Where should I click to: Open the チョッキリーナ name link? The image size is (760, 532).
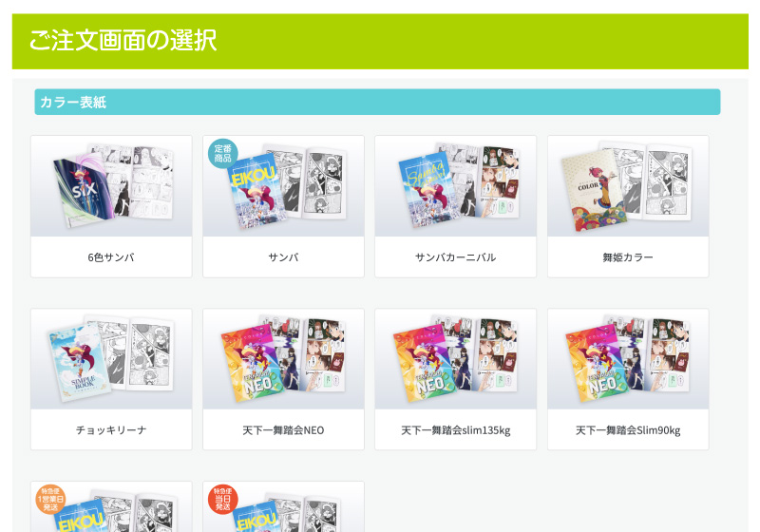click(x=111, y=429)
